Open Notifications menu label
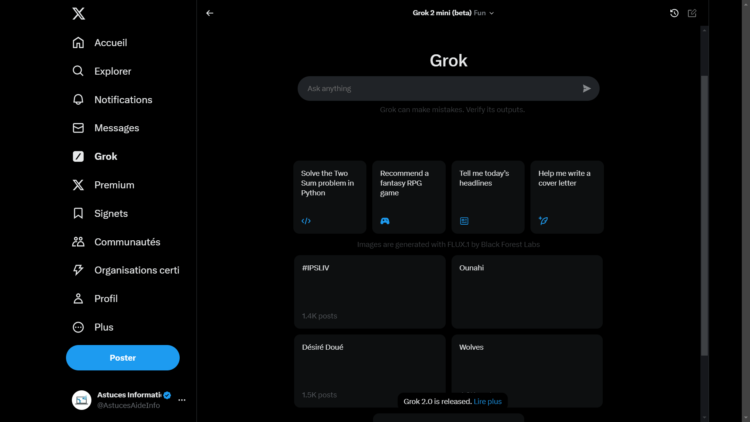The height and width of the screenshot is (422, 750). click(x=123, y=100)
